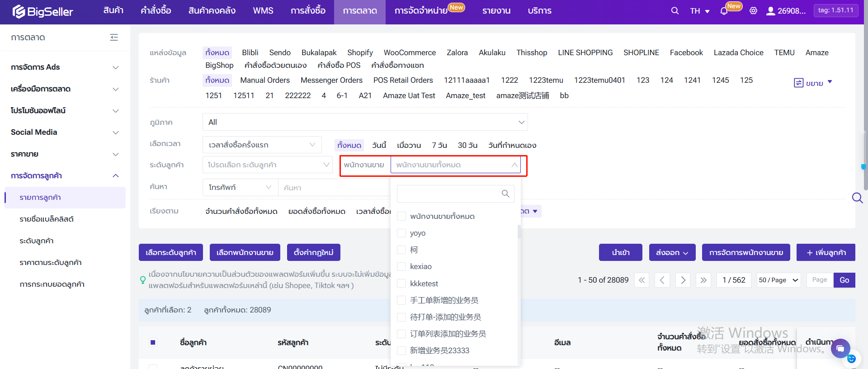Click the search magnifier in top navigation bar

click(675, 11)
